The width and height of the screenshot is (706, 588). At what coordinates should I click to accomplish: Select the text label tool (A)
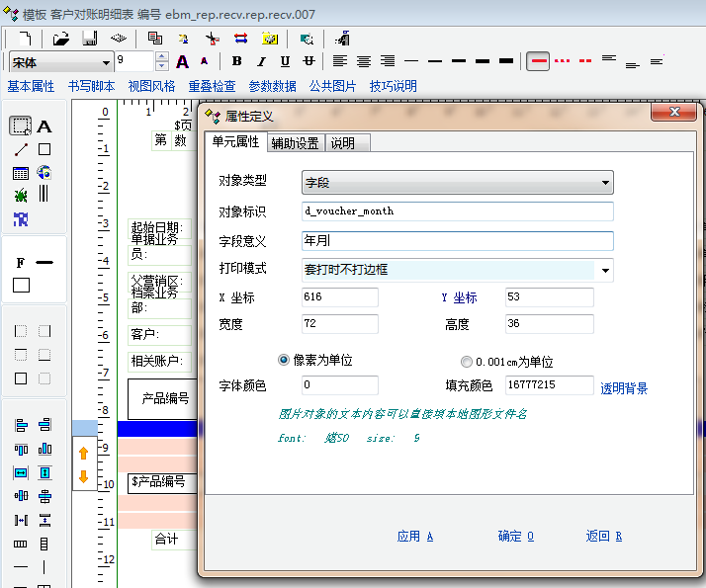coord(44,126)
